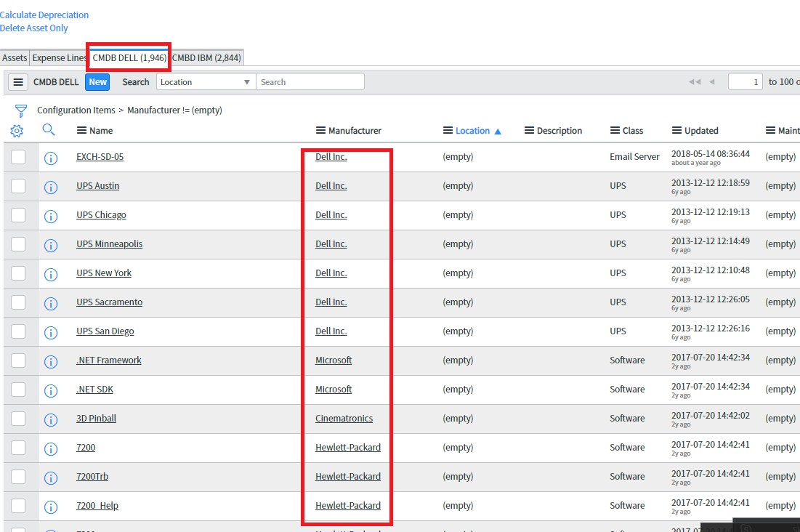Open the CMDB DELL list hamburger menu
This screenshot has width=800, height=532.
[x=18, y=81]
